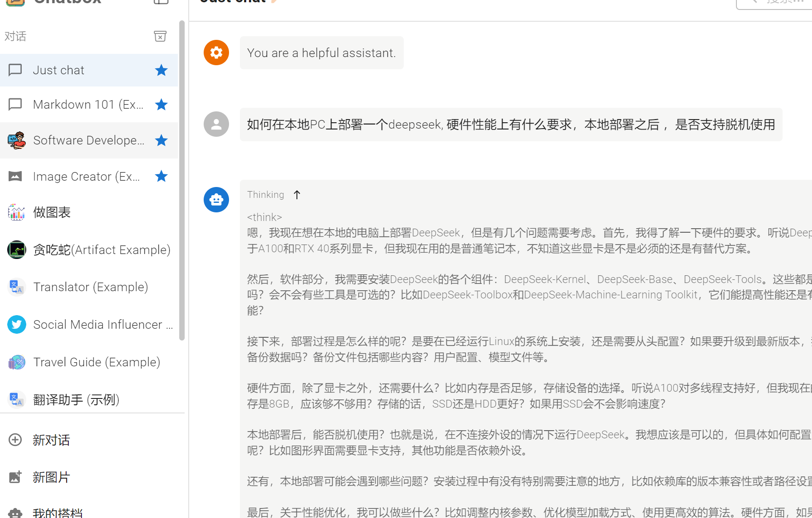Select the Software Developer conversation
This screenshot has height=518, width=812.
click(x=89, y=140)
